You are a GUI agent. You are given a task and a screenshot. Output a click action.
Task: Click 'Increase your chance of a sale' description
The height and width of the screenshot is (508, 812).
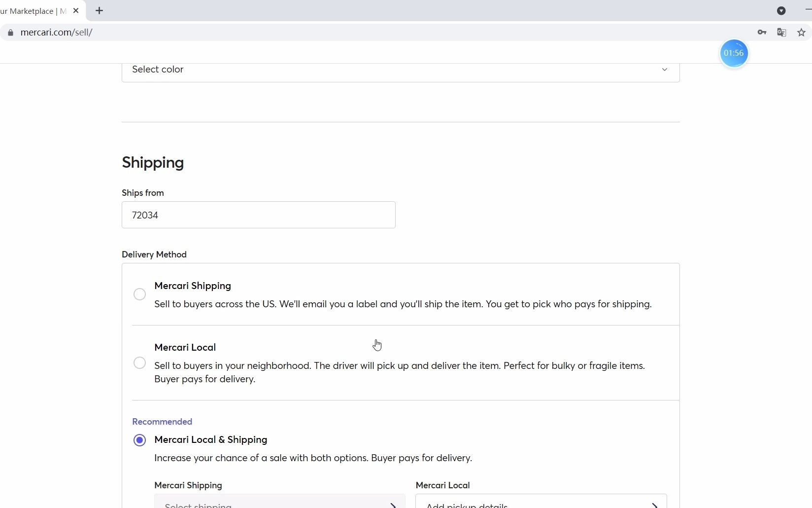click(x=313, y=458)
